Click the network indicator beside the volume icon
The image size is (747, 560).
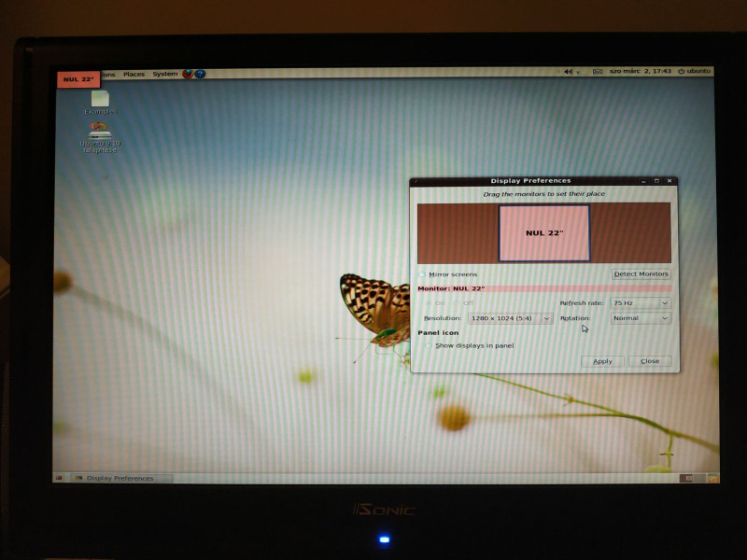point(578,72)
